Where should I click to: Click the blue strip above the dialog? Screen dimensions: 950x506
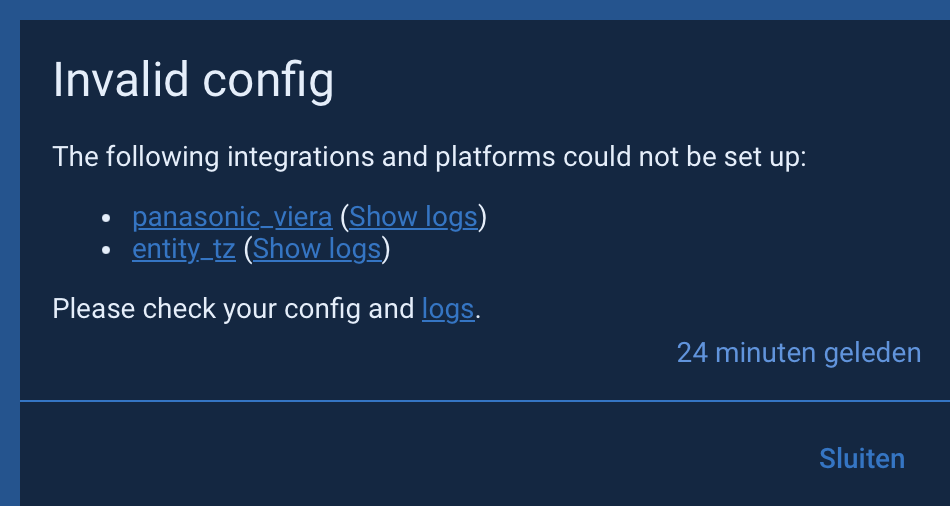[480, 9]
